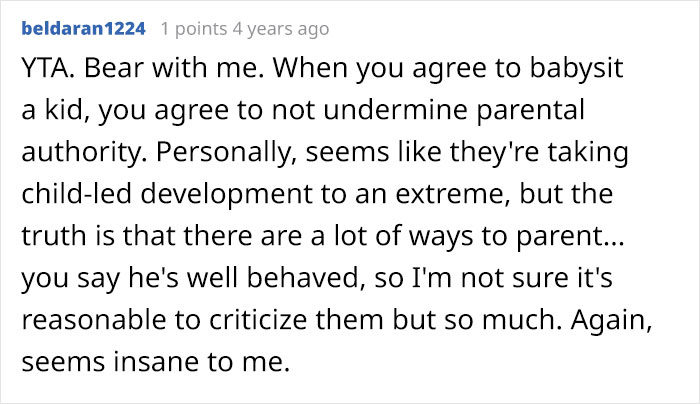Click the 'YTA.' verdict at the comment start
Image resolution: width=700 pixels, height=404 pixels.
[46, 74]
